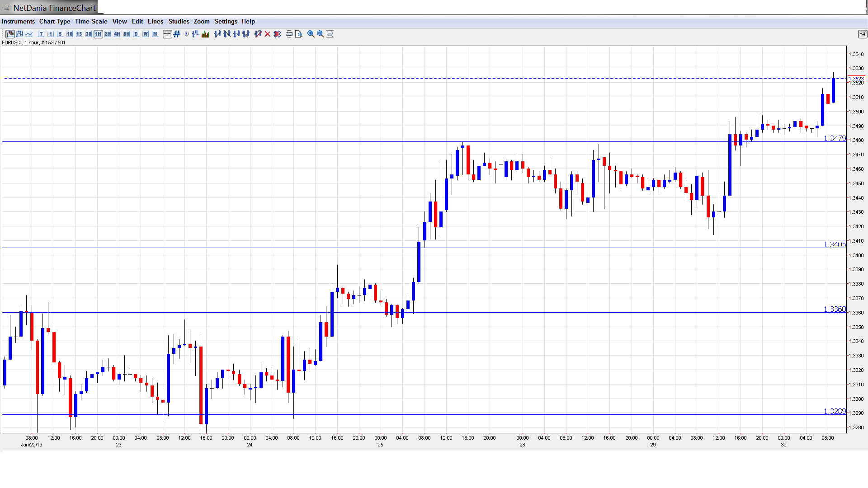
Task: Toggle the crosshair cursor tool
Action: point(167,34)
